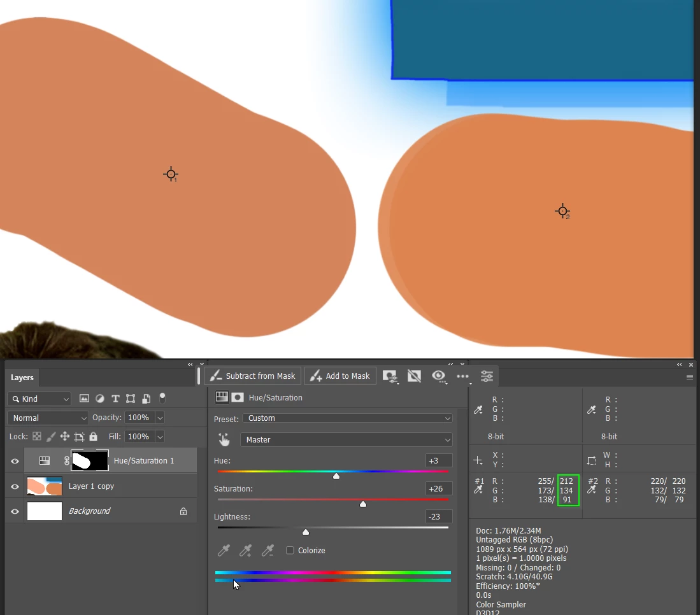Select the Layer 1 copy thumbnail

pyautogui.click(x=44, y=486)
